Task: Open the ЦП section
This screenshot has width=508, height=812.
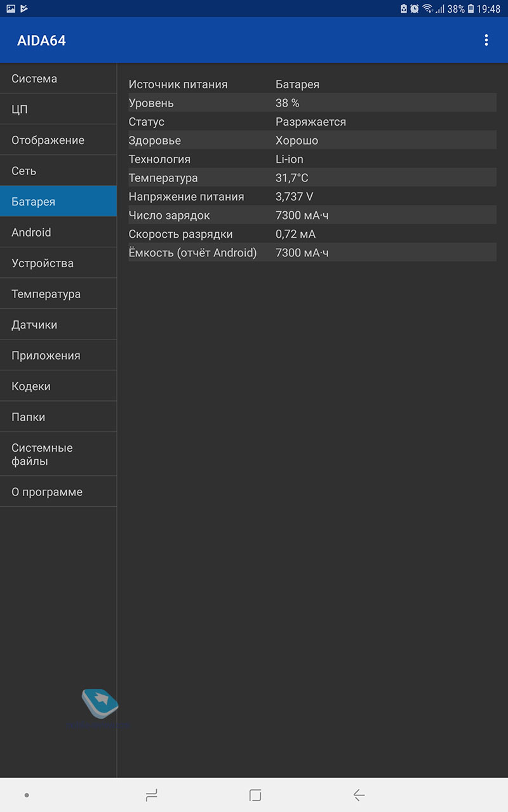Action: pos(58,109)
